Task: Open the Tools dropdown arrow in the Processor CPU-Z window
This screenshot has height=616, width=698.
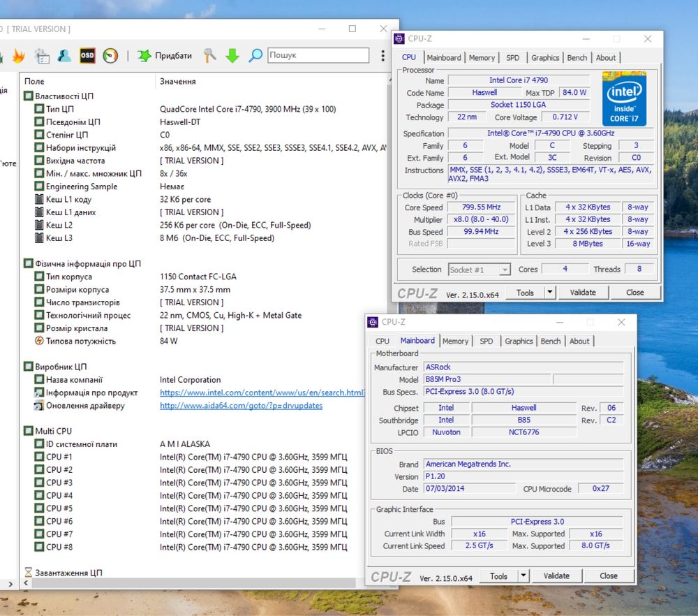Action: (x=550, y=292)
